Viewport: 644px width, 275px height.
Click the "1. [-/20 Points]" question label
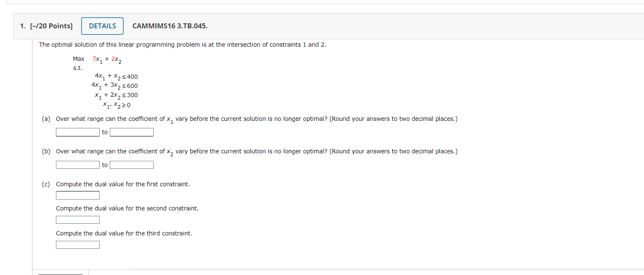(46, 26)
